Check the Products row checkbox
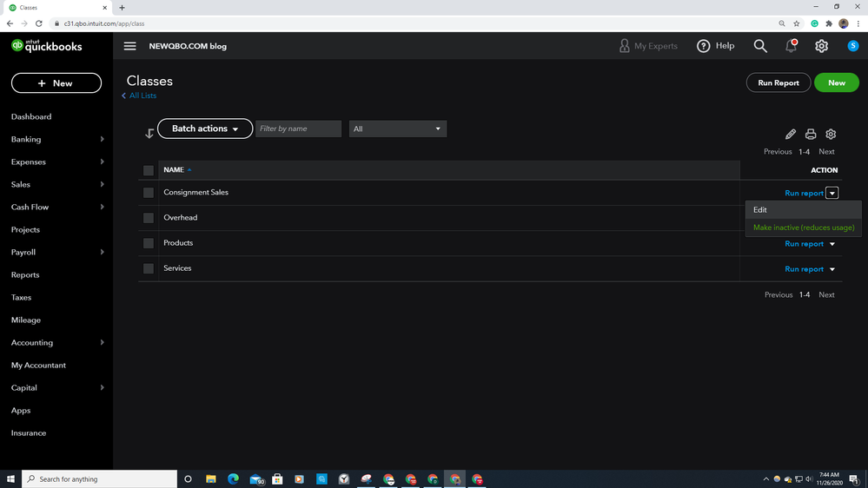Image resolution: width=868 pixels, height=488 pixels. pyautogui.click(x=149, y=243)
